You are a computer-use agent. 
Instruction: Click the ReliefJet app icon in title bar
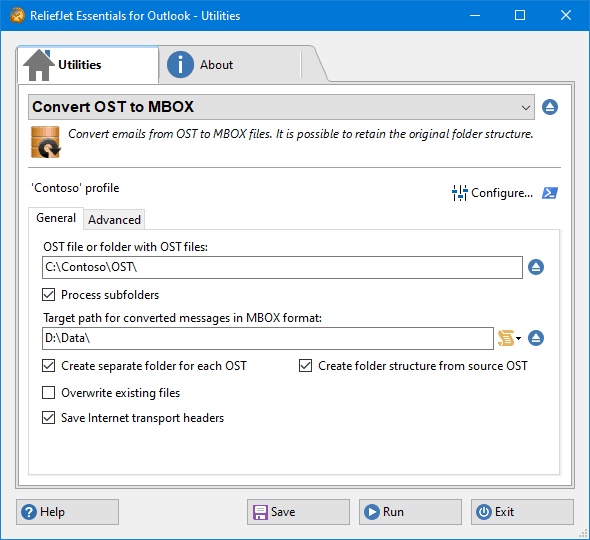click(x=17, y=15)
